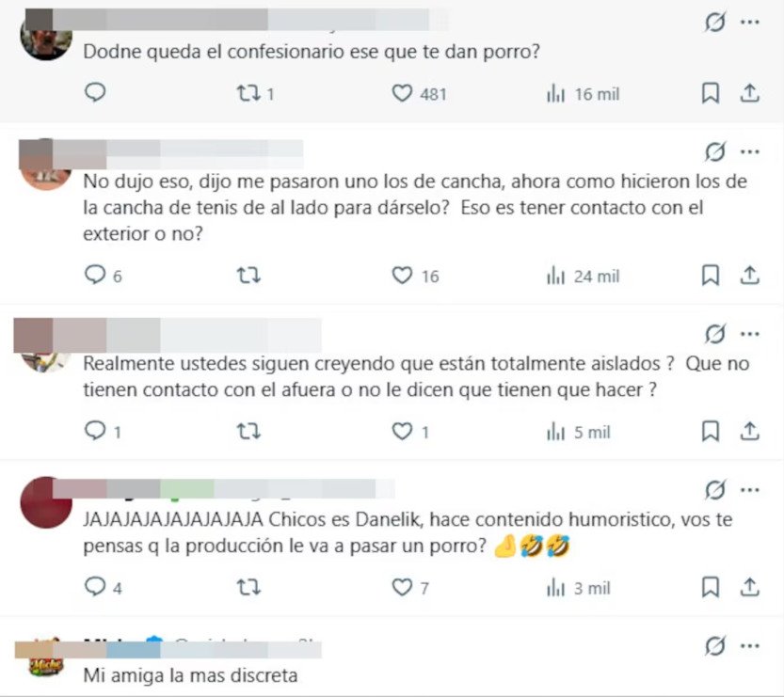784x697 pixels.
Task: View analytics showing 3 mil views
Action: click(579, 588)
